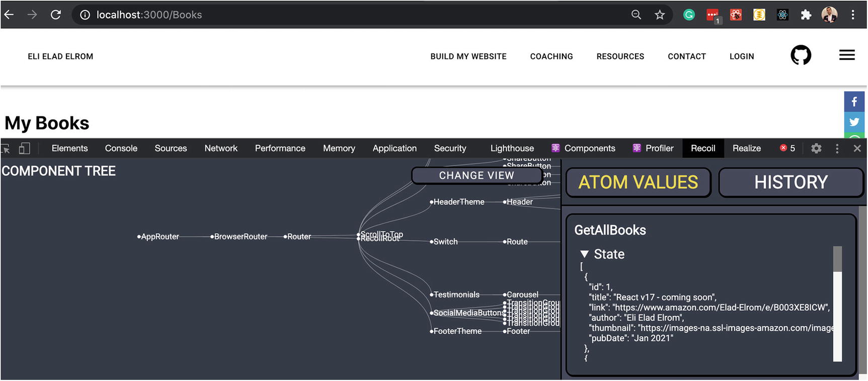
Task: Open the hamburger menu icon
Action: (847, 55)
